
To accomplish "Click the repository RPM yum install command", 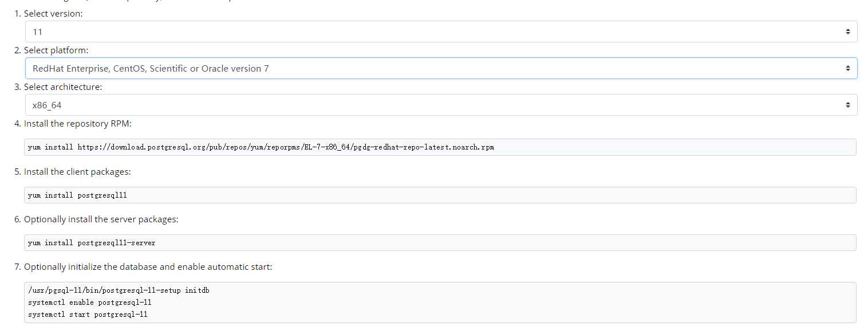I will click(52, 147).
